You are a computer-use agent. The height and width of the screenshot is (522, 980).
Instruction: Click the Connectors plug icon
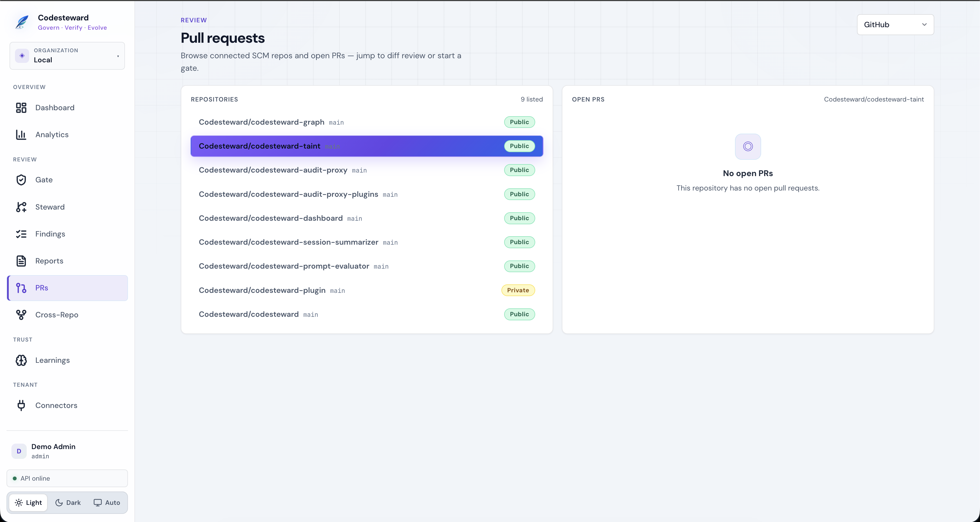(21, 406)
